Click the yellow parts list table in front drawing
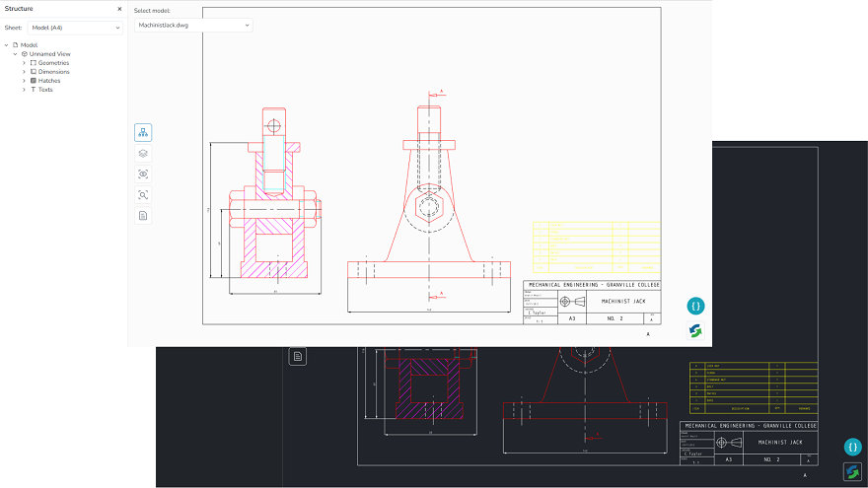Screen dimensions: 868x488 597,247
